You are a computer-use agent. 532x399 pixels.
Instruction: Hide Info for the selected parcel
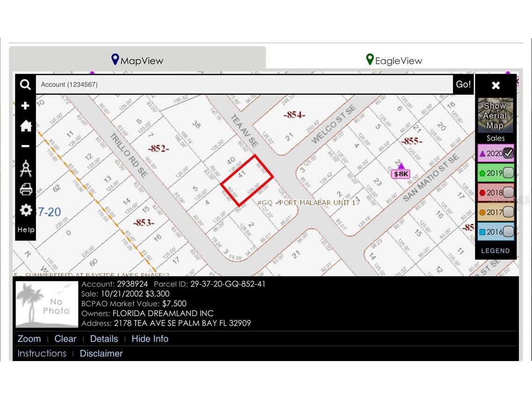[149, 339]
